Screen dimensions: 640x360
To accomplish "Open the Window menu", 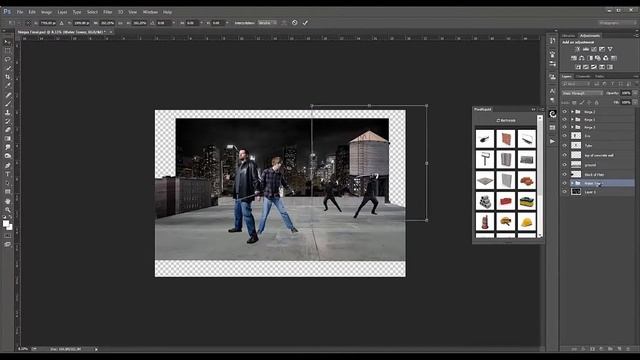I will click(150, 12).
